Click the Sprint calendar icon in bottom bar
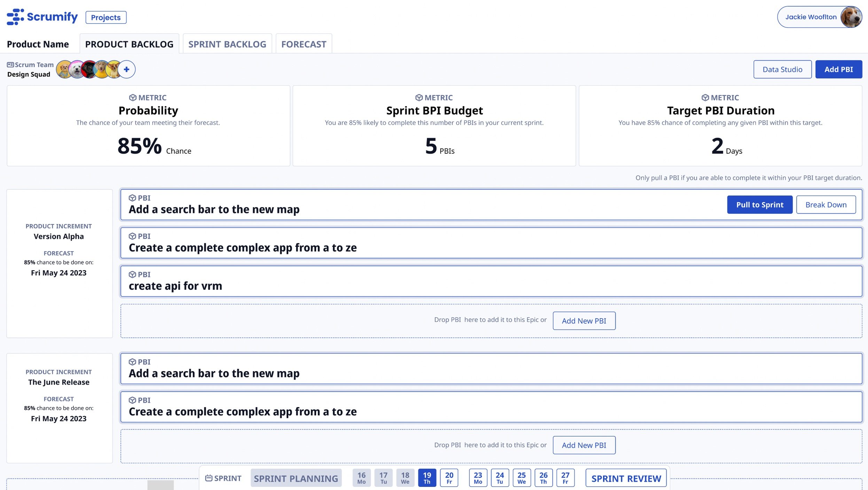This screenshot has height=490, width=868. [x=209, y=478]
